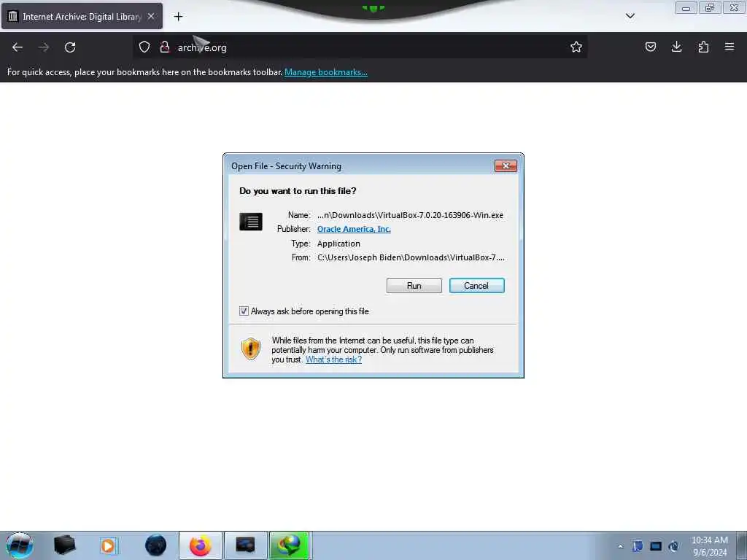Open the tracking protection shield icon

pyautogui.click(x=144, y=47)
